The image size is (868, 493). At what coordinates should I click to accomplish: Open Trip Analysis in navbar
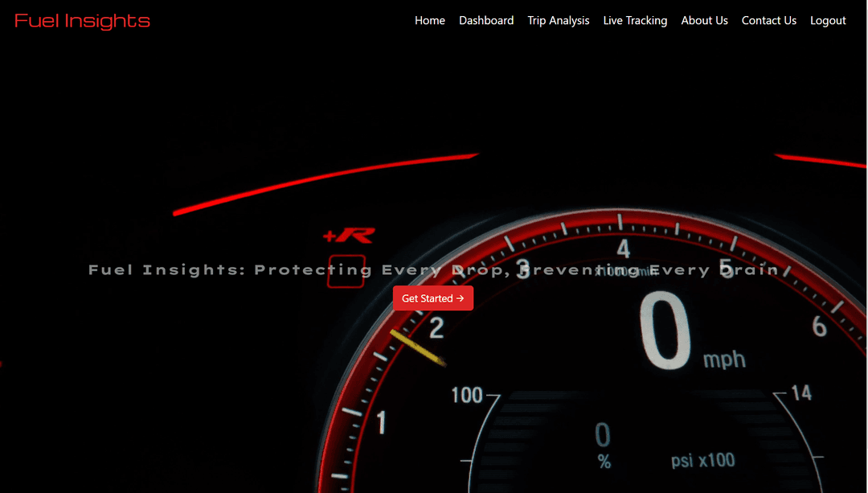pos(558,20)
